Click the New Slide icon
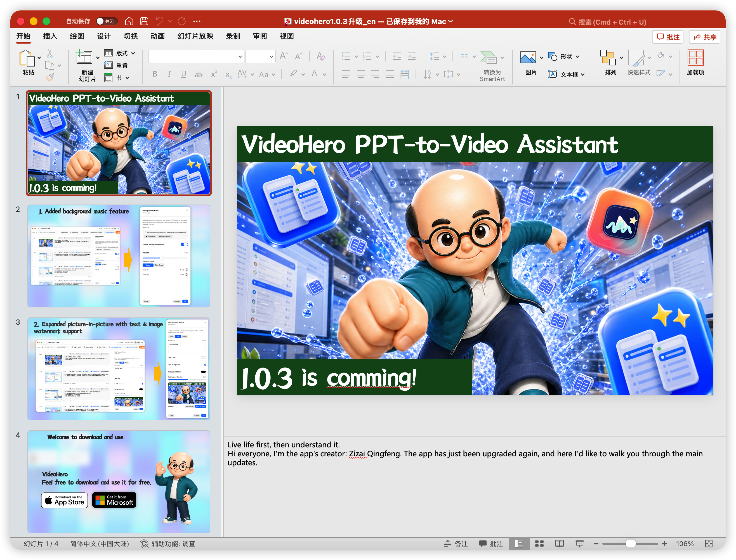 pos(84,57)
